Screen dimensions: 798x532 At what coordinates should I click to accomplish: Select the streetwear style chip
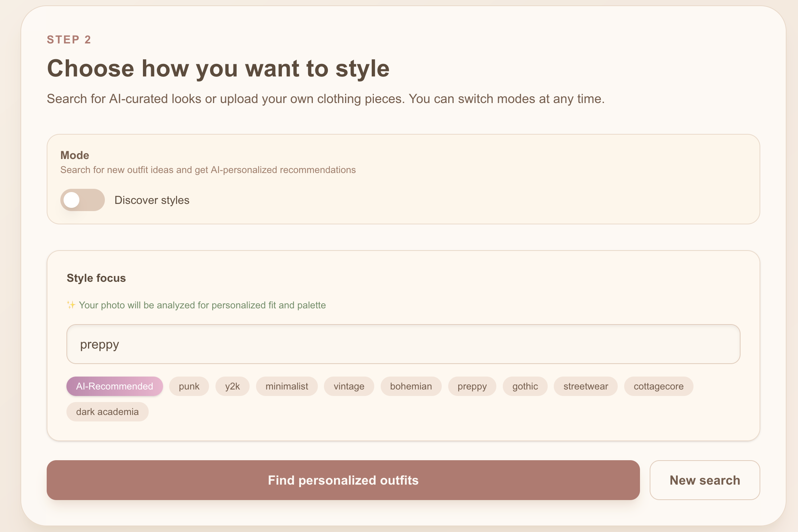point(585,386)
